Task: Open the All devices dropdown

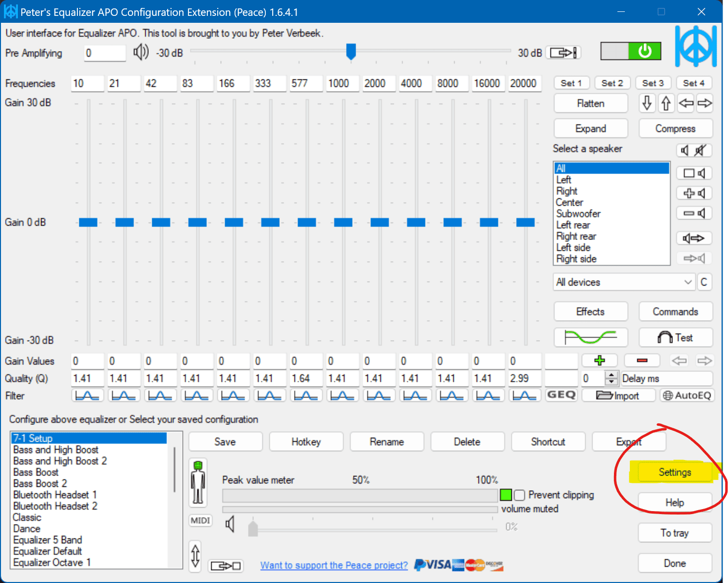Action: 623,282
